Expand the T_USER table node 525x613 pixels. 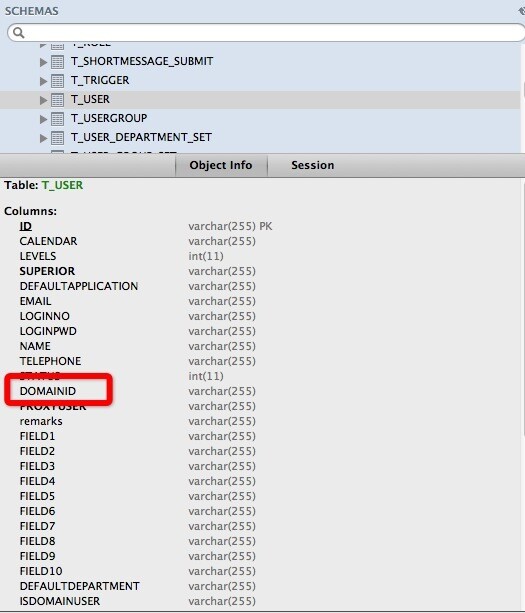[x=43, y=100]
